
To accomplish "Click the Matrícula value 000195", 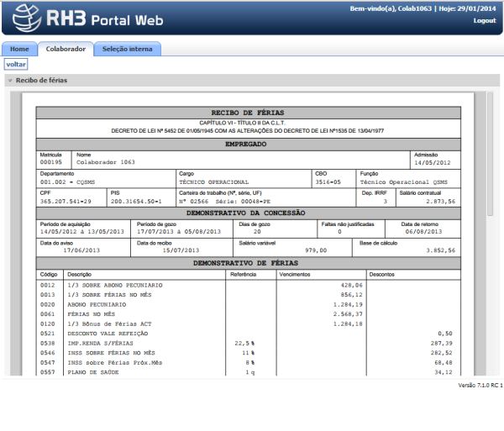I will 51,162.
